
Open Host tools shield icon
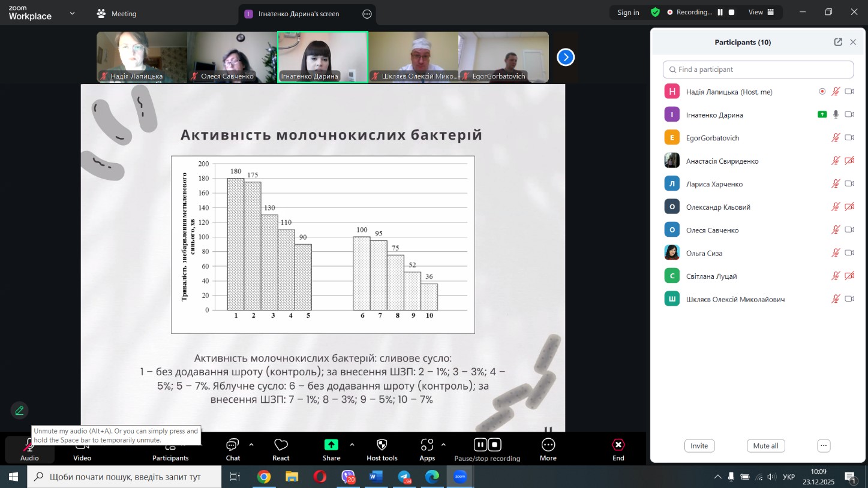coord(382,445)
